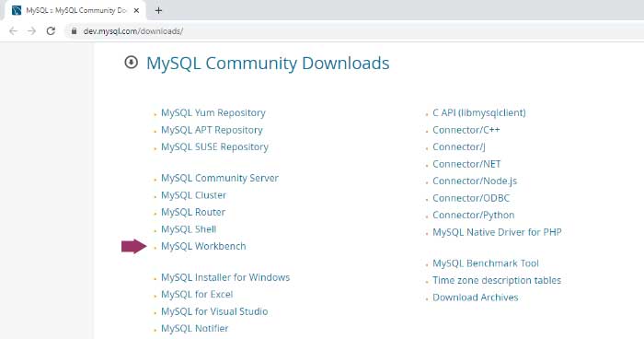Open MySQL Installer for Windows link

click(x=225, y=277)
